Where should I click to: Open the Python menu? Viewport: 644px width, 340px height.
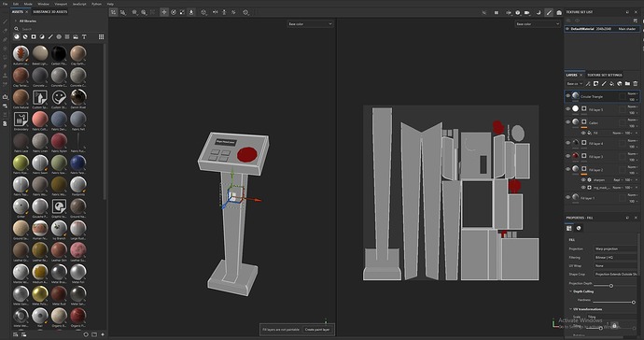coord(96,4)
